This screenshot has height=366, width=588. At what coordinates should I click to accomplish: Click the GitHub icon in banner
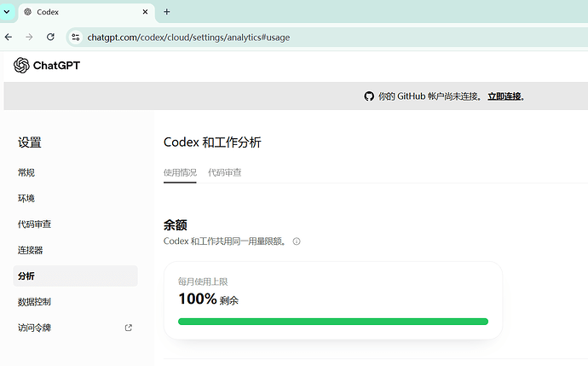pos(369,96)
